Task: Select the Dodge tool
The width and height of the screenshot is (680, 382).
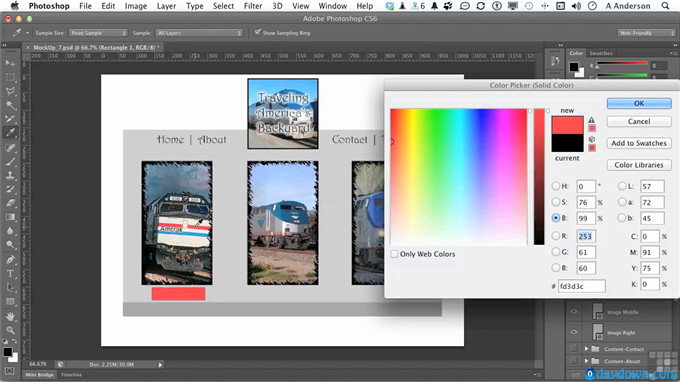Action: [10, 245]
